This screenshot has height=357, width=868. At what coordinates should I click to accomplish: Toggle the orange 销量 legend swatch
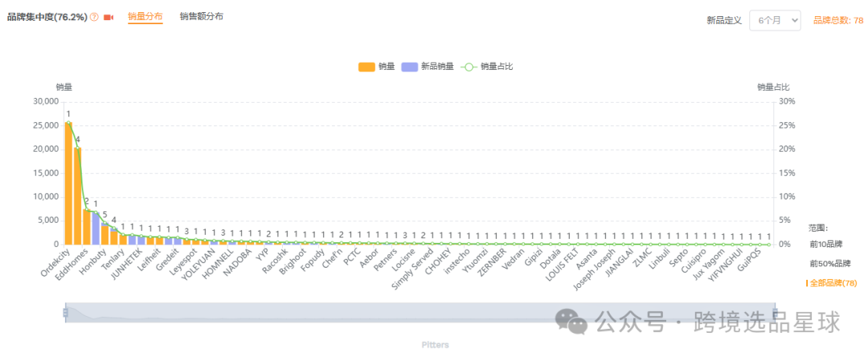(x=366, y=67)
